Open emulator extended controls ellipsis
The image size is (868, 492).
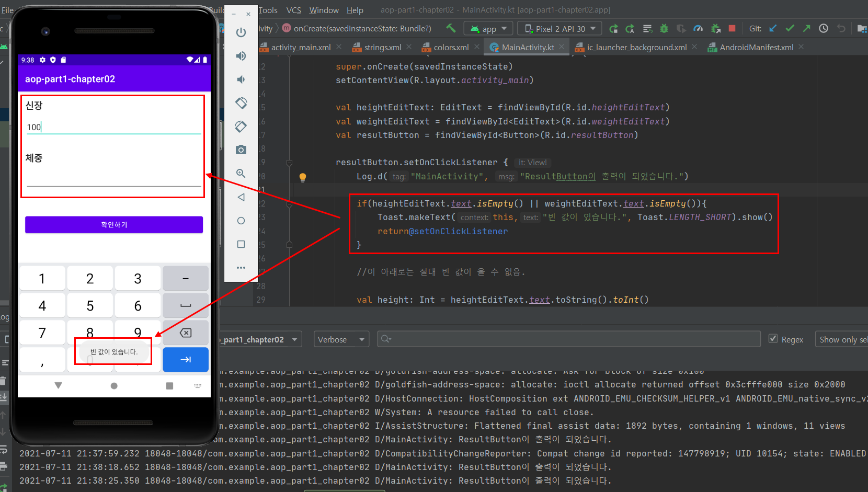pyautogui.click(x=241, y=268)
